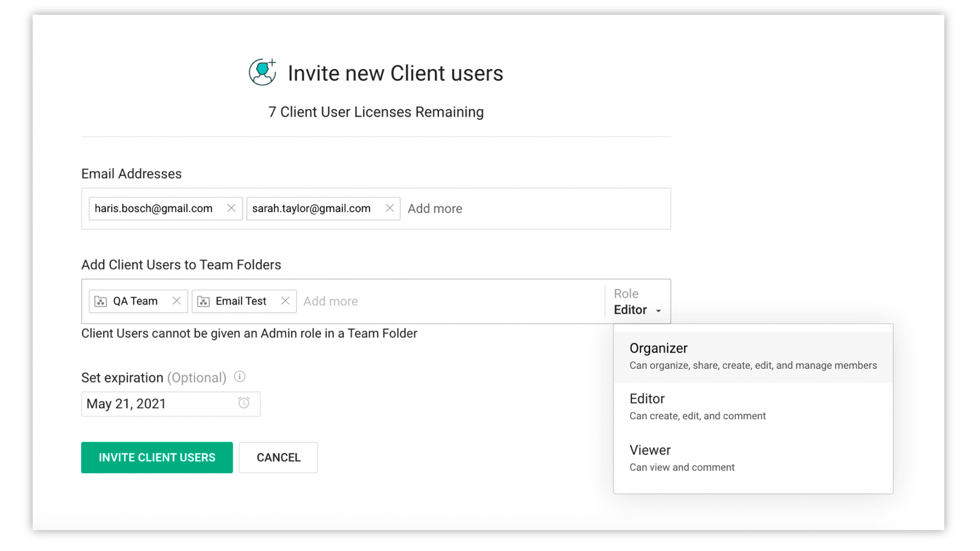Open the Role Editor dropdown
Viewport: 980px width, 551px height.
[631, 310]
